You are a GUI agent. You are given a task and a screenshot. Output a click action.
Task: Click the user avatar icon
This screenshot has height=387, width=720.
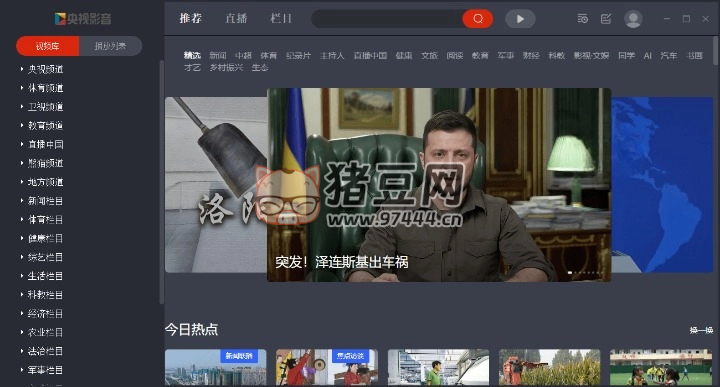coord(633,19)
